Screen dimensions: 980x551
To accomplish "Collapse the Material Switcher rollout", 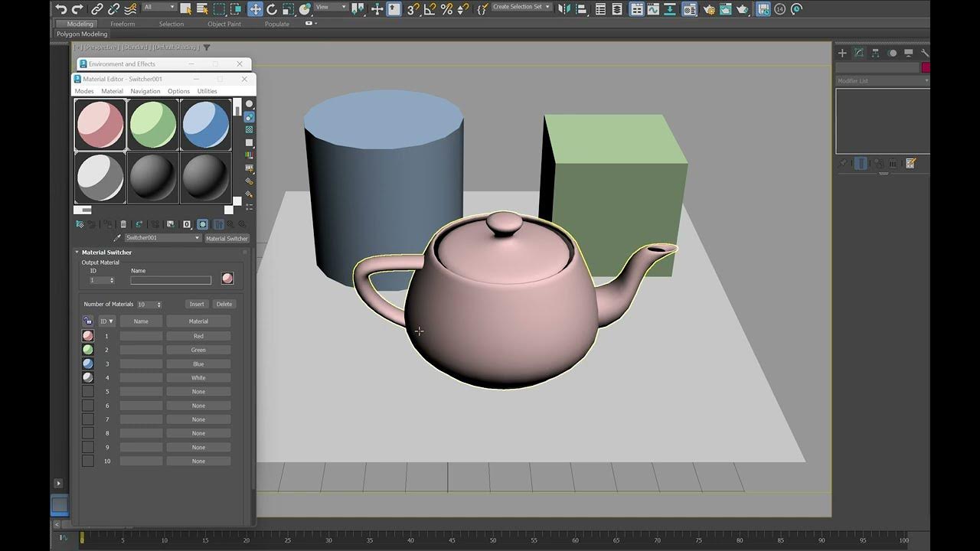I will click(77, 252).
